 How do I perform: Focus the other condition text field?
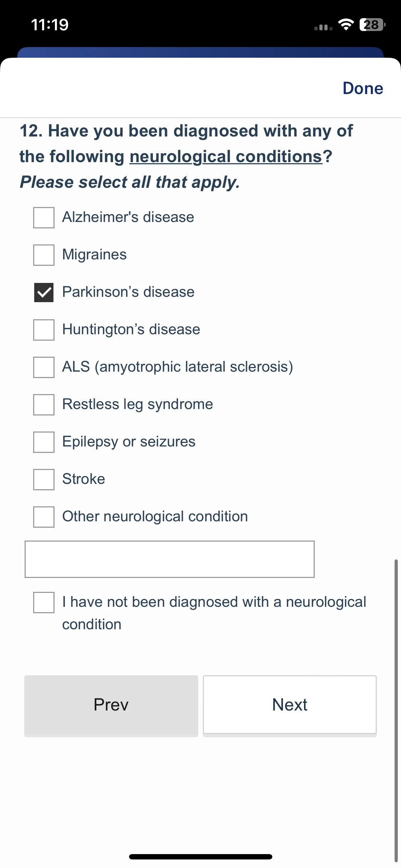[170, 559]
